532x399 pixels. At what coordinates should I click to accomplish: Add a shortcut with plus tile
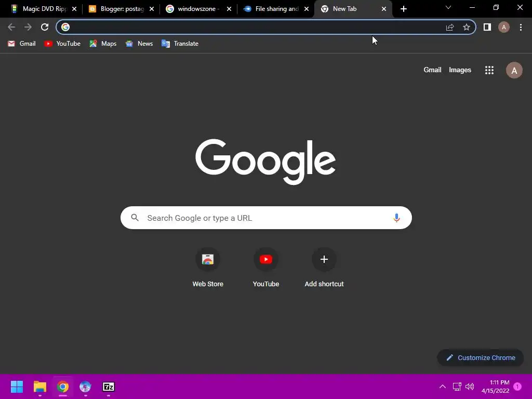(x=324, y=268)
